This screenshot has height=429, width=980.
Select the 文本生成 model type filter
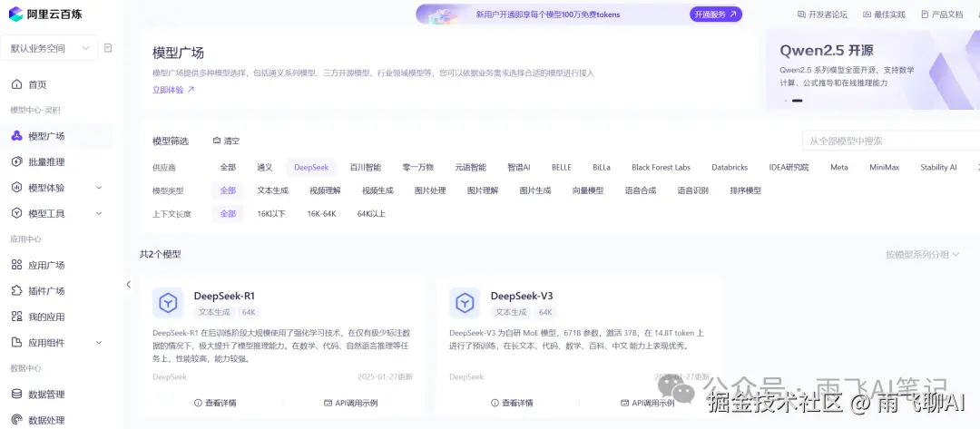coord(272,190)
